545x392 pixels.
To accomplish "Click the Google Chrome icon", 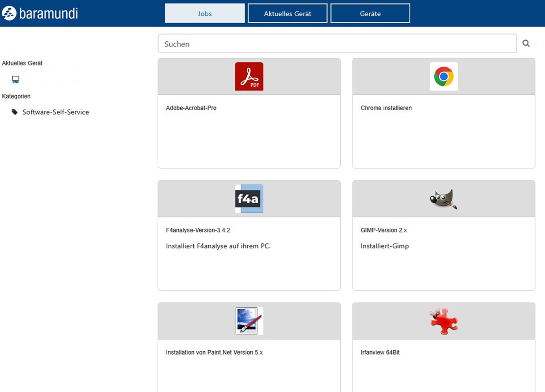I will pos(443,76).
